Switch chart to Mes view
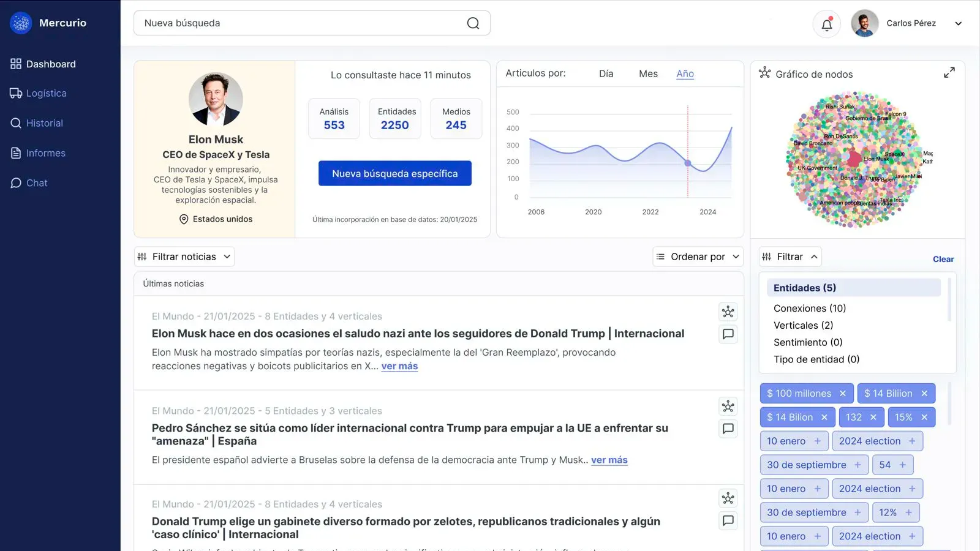The height and width of the screenshot is (551, 980). click(648, 73)
